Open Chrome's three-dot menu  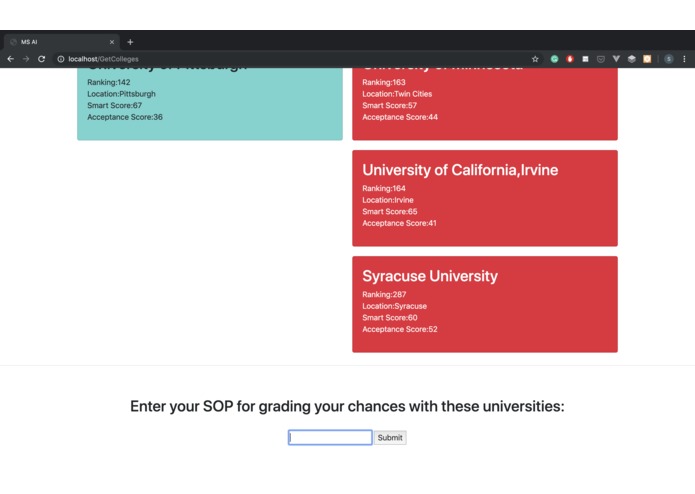[684, 59]
